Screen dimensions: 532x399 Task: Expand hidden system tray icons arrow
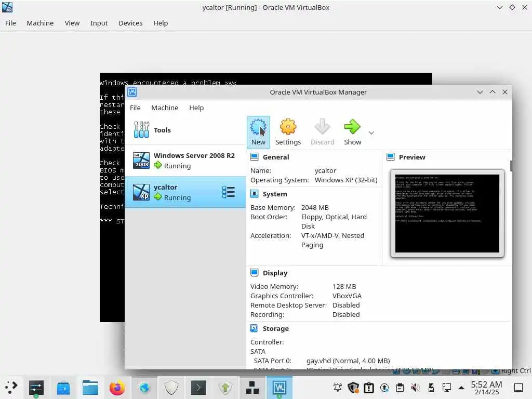point(461,388)
